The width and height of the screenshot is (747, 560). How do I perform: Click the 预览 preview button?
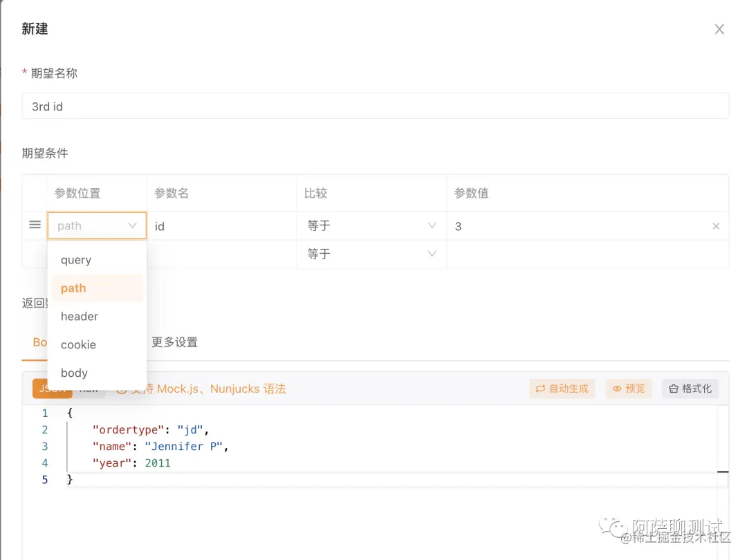pyautogui.click(x=629, y=389)
